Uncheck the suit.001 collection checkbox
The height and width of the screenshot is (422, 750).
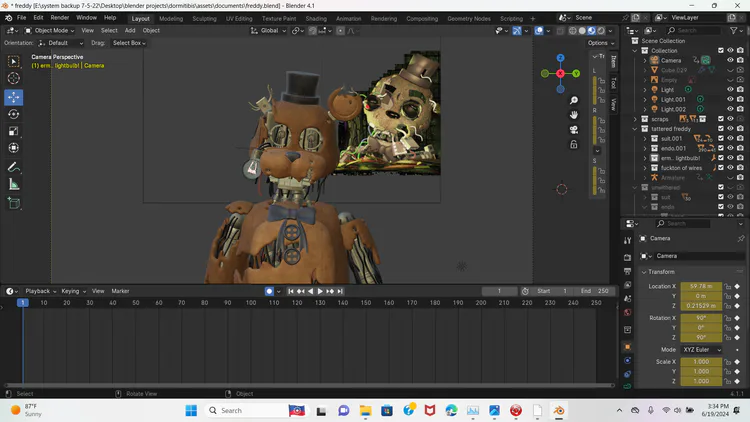[x=721, y=138]
